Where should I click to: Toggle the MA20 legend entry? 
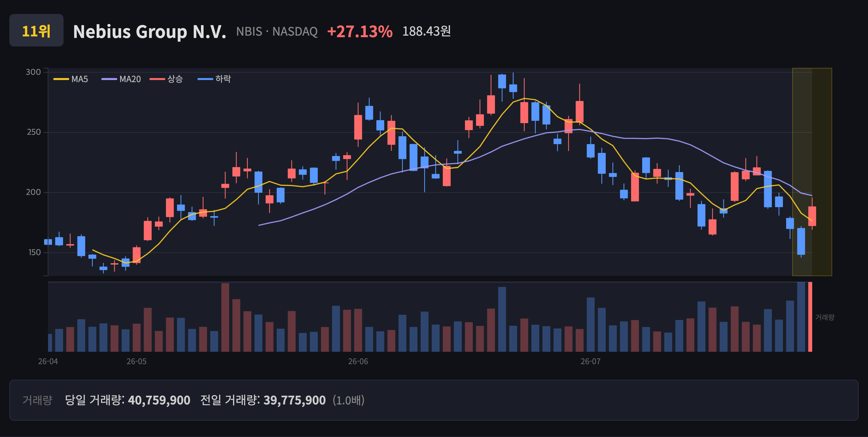click(121, 79)
